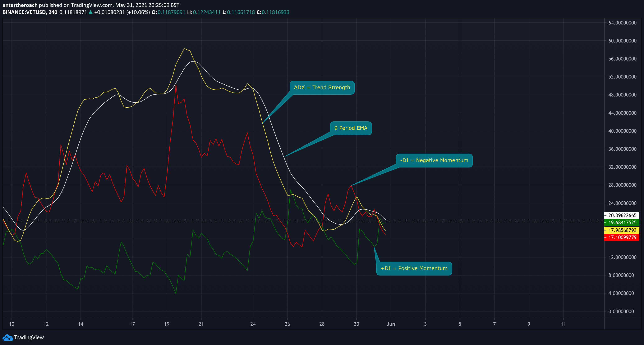Click the close value C:0.11816933
Viewport: 644px width, 345px height.
pyautogui.click(x=273, y=12)
